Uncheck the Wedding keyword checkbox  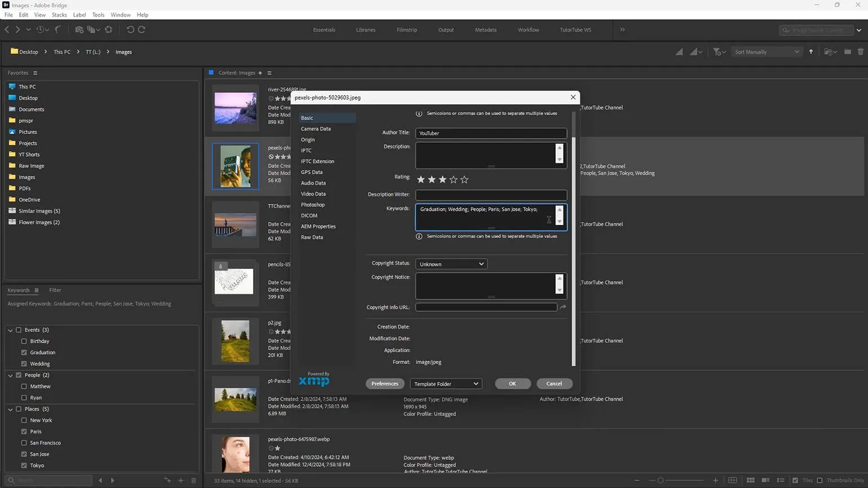(x=24, y=364)
